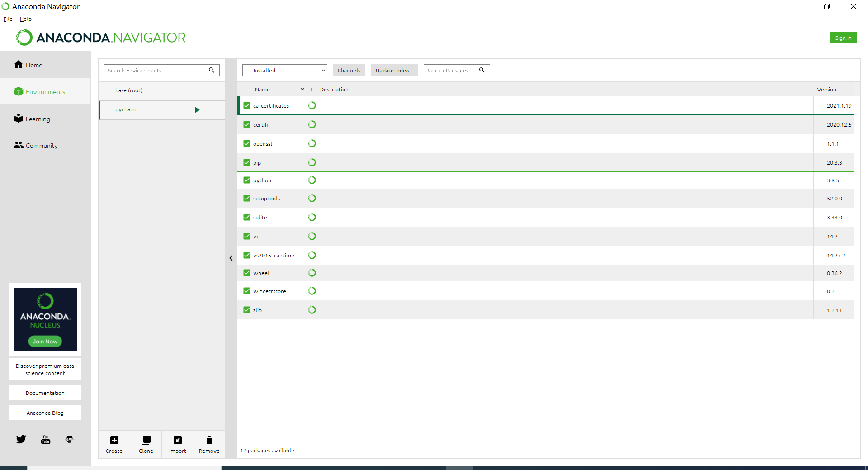Click the pycharm environment play arrow
This screenshot has width=868, height=470.
(197, 110)
